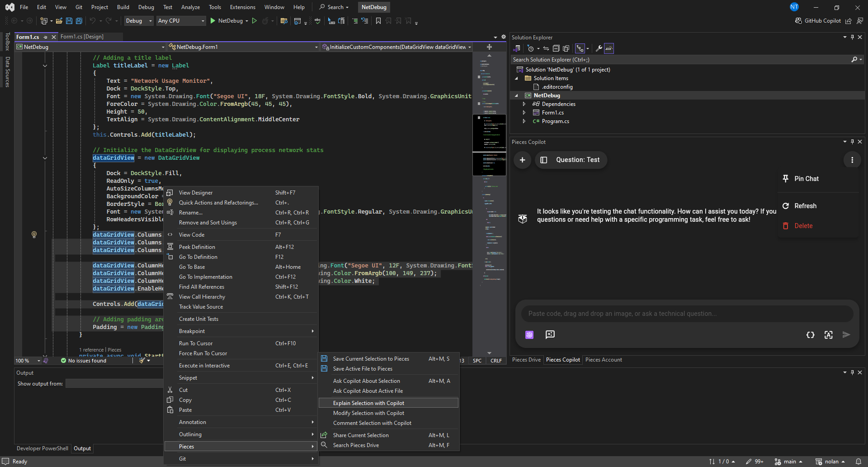Click the Open File folder toolbar icon
Viewport: 868px width, 467px height.
tap(59, 21)
